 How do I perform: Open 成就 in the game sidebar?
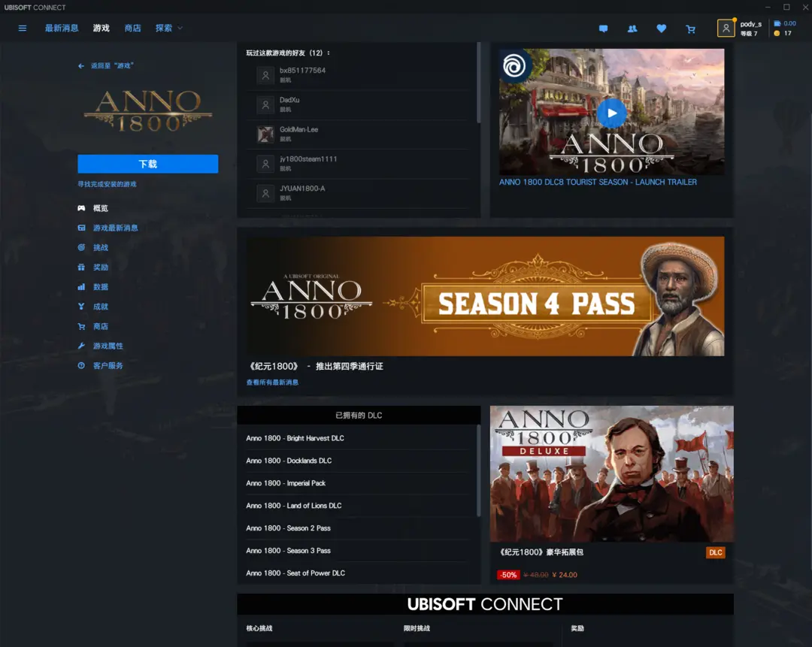(101, 307)
